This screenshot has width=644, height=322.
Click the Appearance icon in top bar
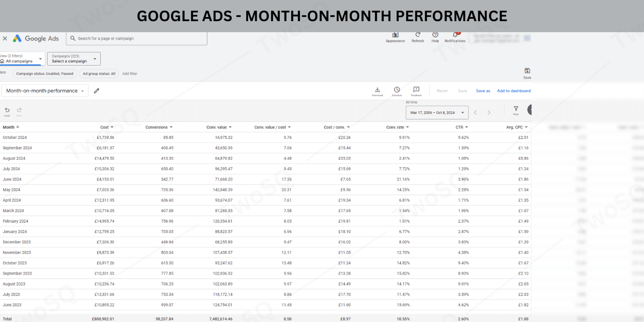[395, 35]
